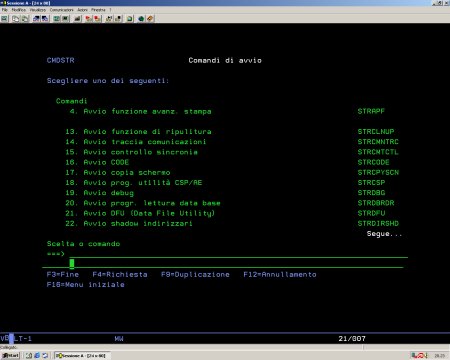
Task: Click the STRCMTCTL command name
Action: click(x=378, y=152)
